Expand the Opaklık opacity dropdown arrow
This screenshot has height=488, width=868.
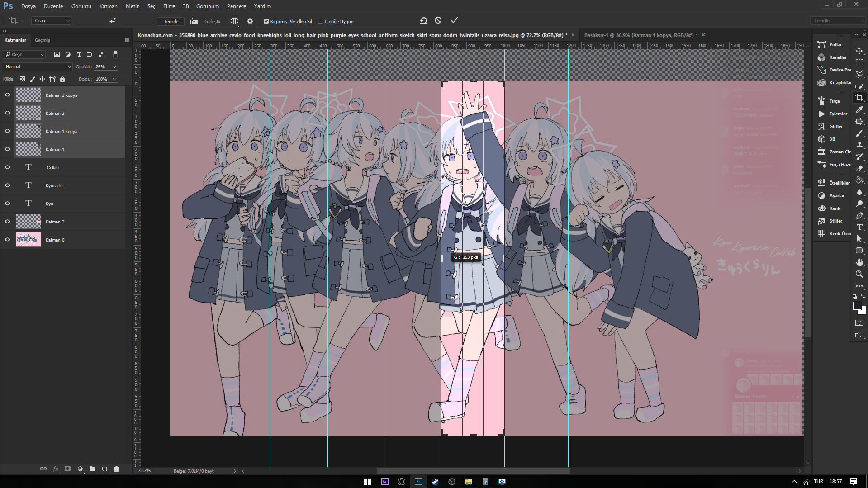(114, 66)
